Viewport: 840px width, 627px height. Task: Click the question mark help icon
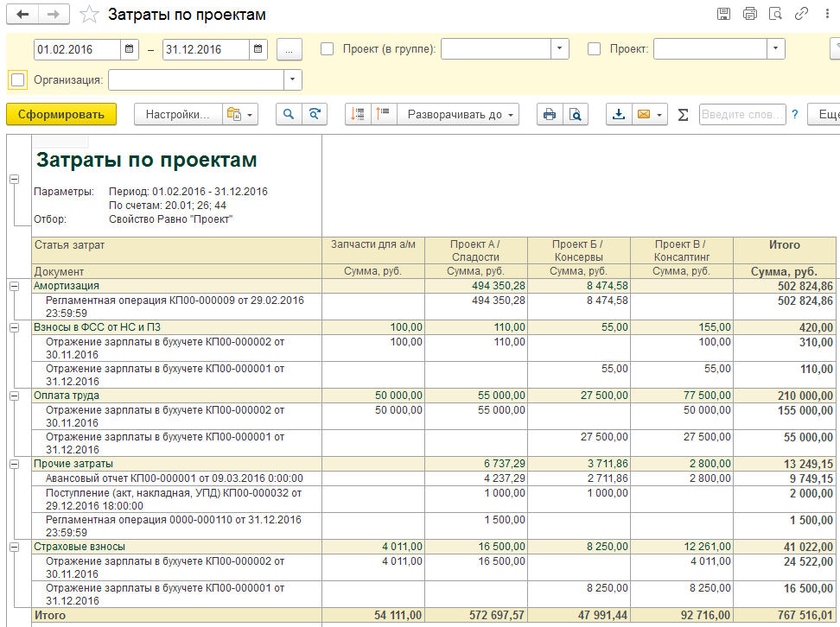[x=795, y=115]
